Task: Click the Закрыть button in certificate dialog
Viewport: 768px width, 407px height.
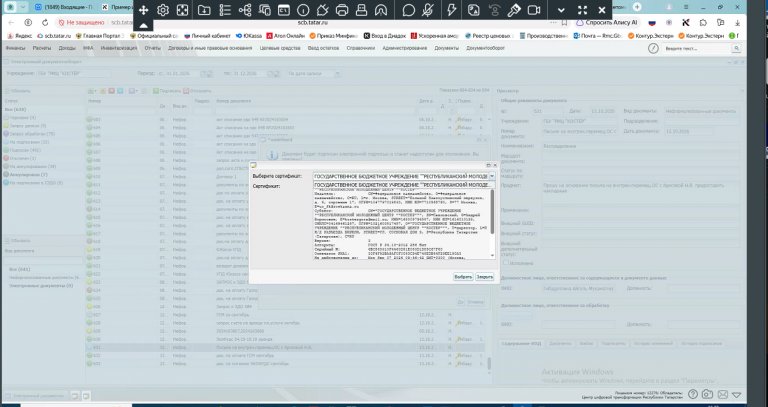Action: [x=484, y=277]
